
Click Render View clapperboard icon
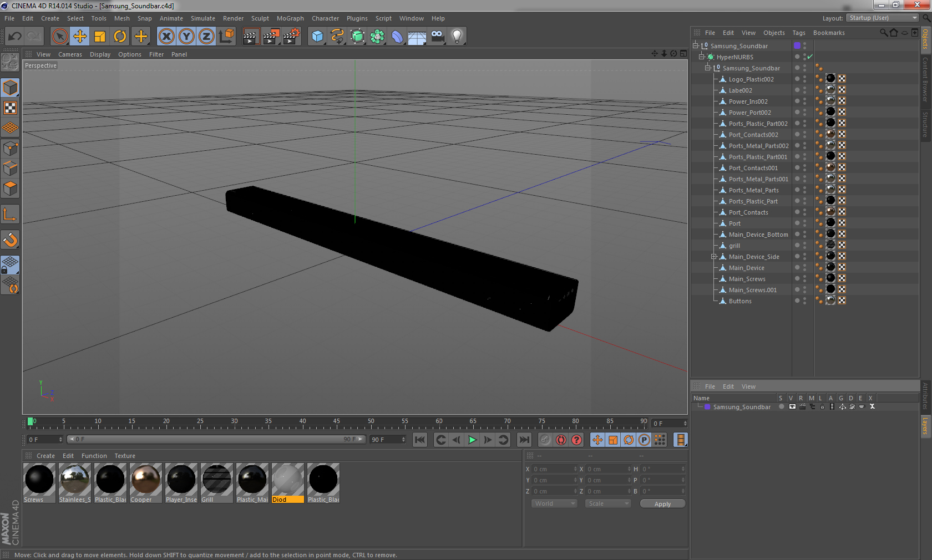coord(251,37)
